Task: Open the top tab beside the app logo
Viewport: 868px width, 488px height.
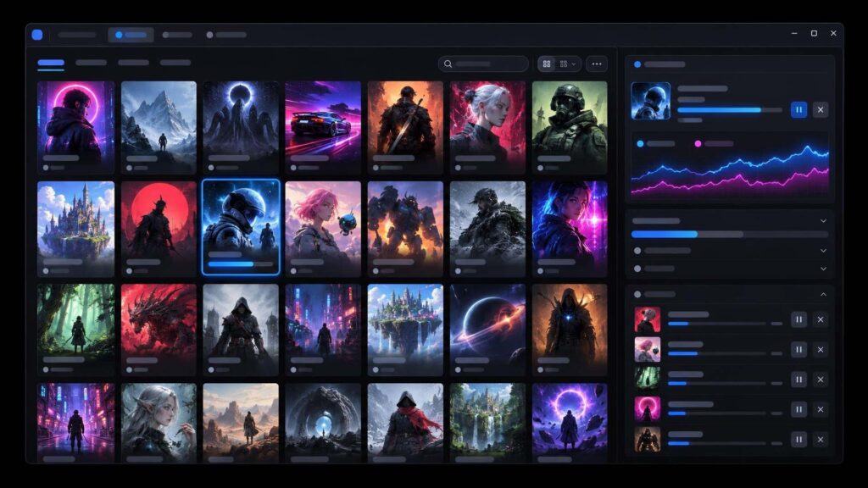Action: [x=77, y=35]
